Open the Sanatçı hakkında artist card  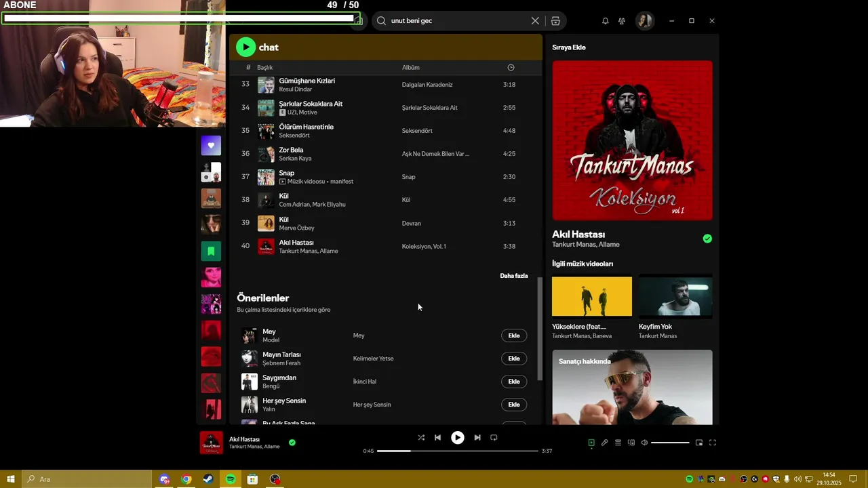632,387
